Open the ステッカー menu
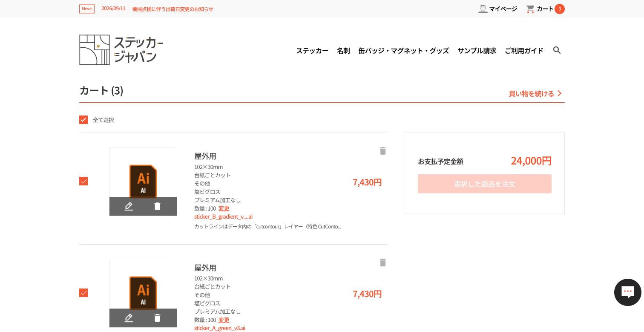 click(312, 51)
